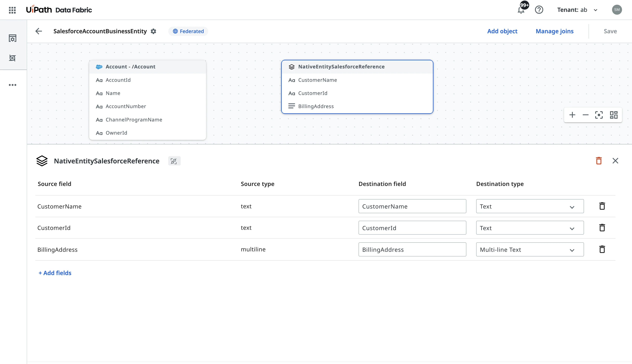Click Destination field column header
The image size is (632, 364).
pos(382,184)
